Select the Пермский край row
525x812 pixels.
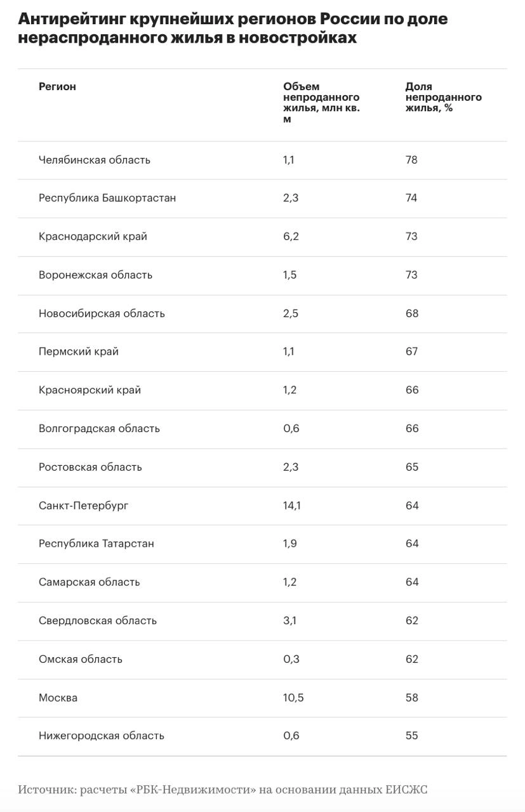point(262,352)
